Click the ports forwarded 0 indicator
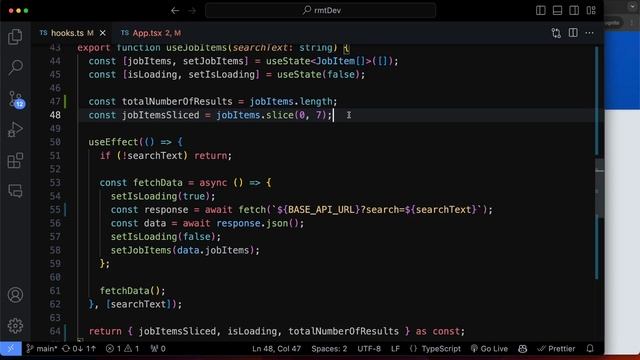Viewport: 640px width, 360px height. coord(158,349)
